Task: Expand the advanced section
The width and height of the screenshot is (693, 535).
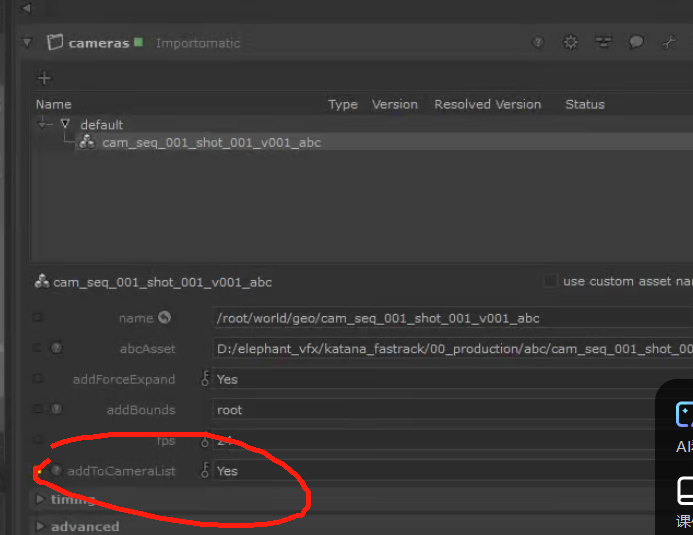Action: 40,526
